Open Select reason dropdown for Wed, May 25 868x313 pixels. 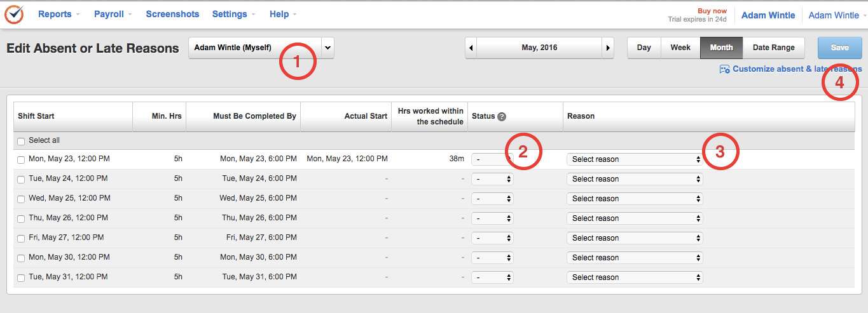point(634,199)
